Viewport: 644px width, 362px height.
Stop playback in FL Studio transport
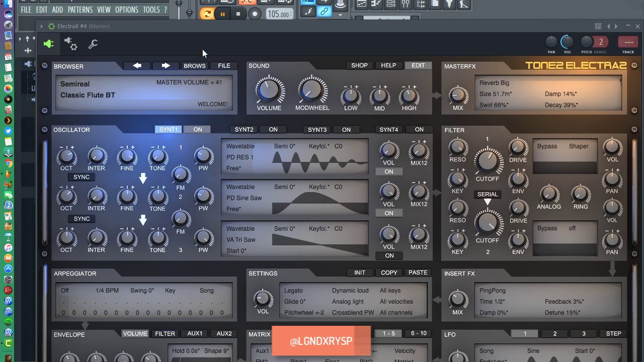click(x=238, y=14)
